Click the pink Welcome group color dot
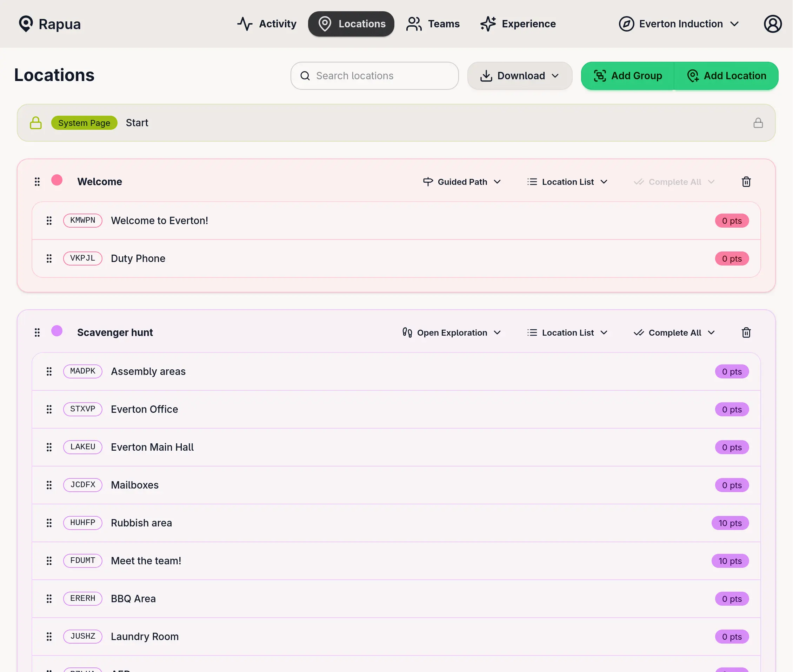The width and height of the screenshot is (793, 672). 57,180
